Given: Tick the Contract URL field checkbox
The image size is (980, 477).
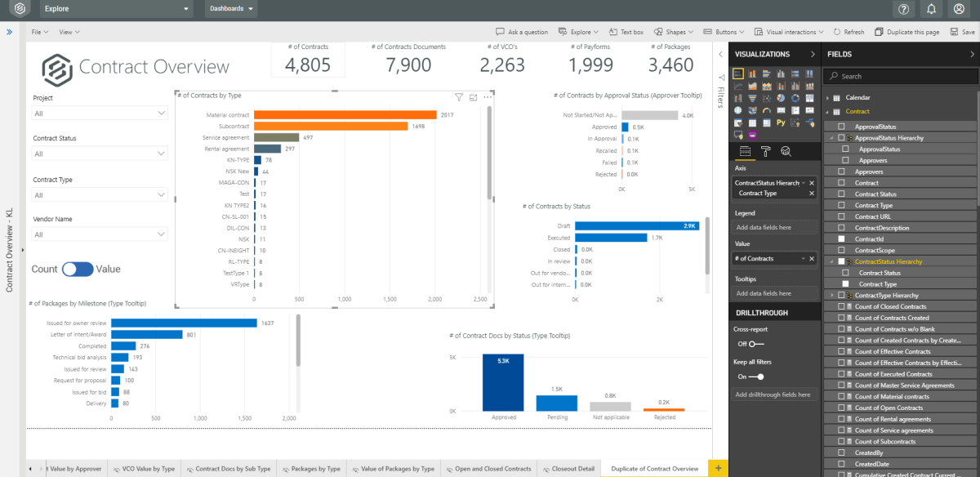Looking at the screenshot, I should coord(842,216).
